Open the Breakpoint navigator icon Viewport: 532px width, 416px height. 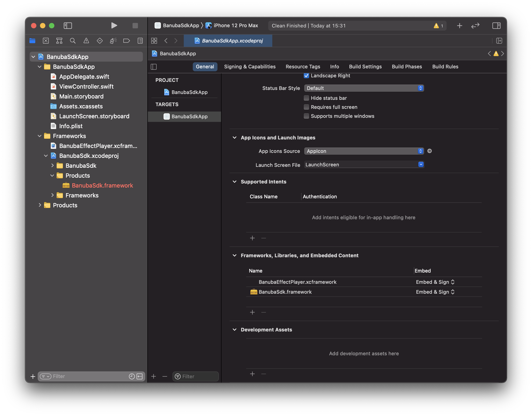pyautogui.click(x=126, y=41)
